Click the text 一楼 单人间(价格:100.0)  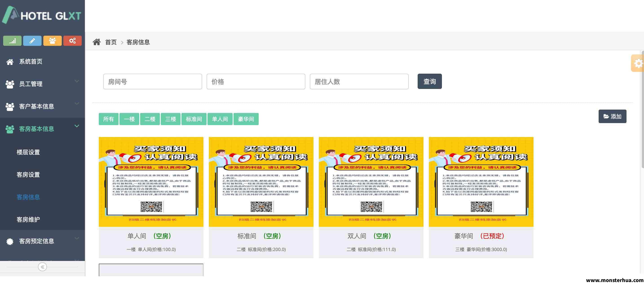(x=151, y=249)
